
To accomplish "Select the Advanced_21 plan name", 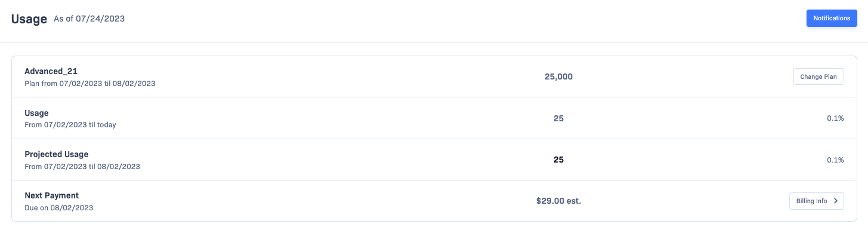I will (51, 71).
